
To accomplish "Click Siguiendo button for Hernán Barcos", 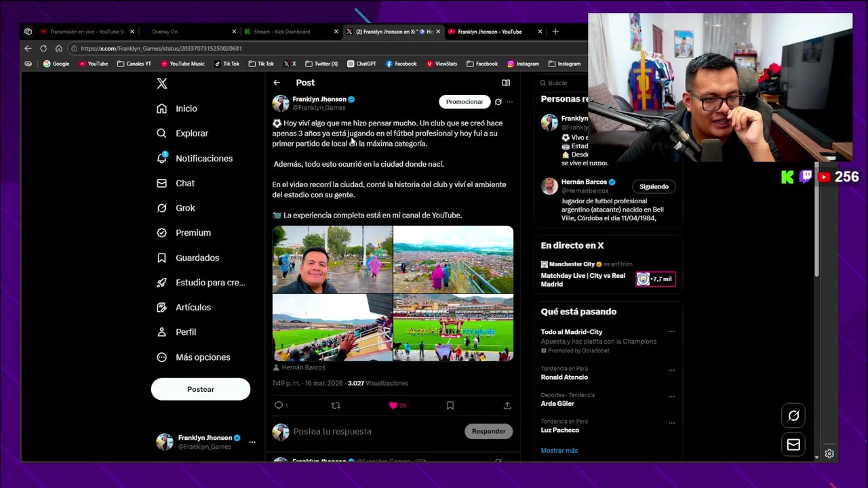I will (x=654, y=186).
